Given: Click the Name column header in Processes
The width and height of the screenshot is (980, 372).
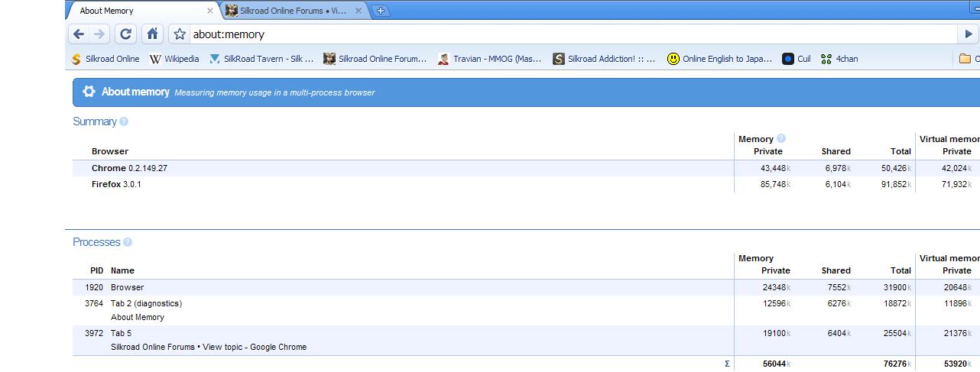Looking at the screenshot, I should point(122,270).
